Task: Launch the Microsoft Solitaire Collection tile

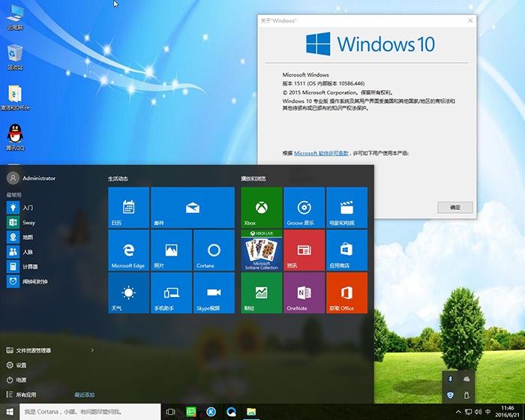Action: point(261,250)
